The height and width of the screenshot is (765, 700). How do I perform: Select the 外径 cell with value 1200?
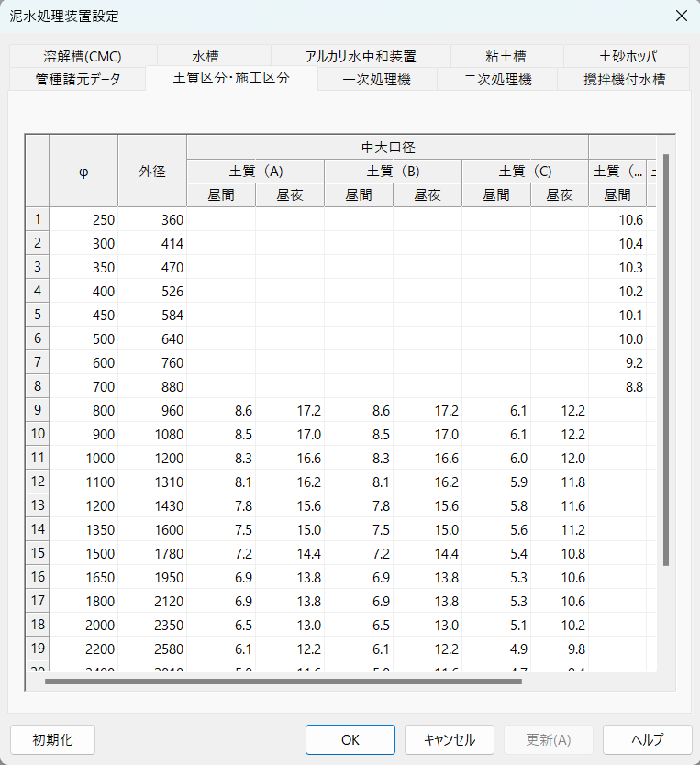(152, 458)
